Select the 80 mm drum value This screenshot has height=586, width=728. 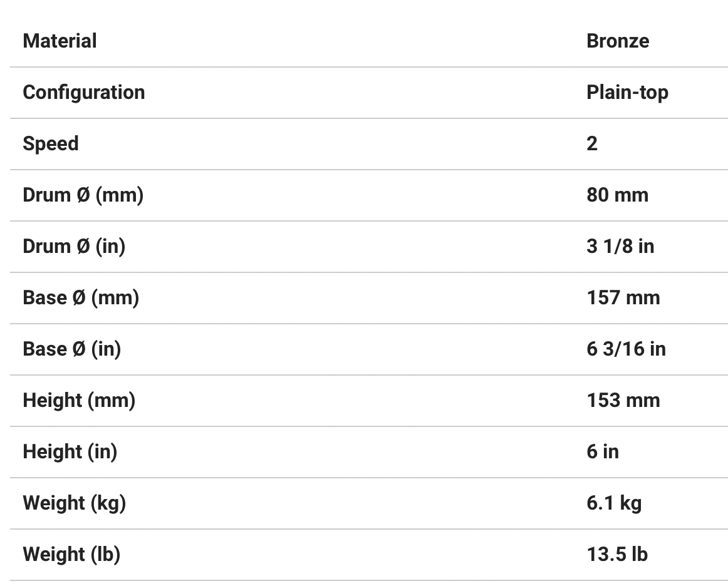[x=617, y=195]
